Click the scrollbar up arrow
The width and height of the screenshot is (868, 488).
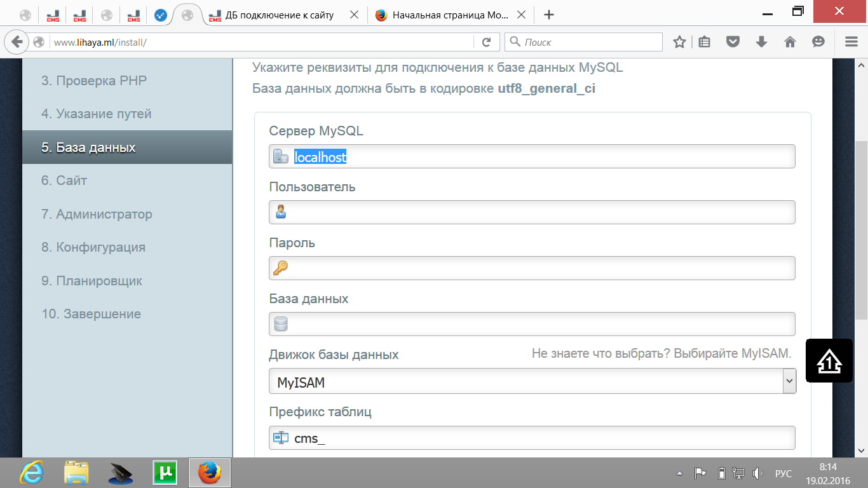[x=862, y=65]
